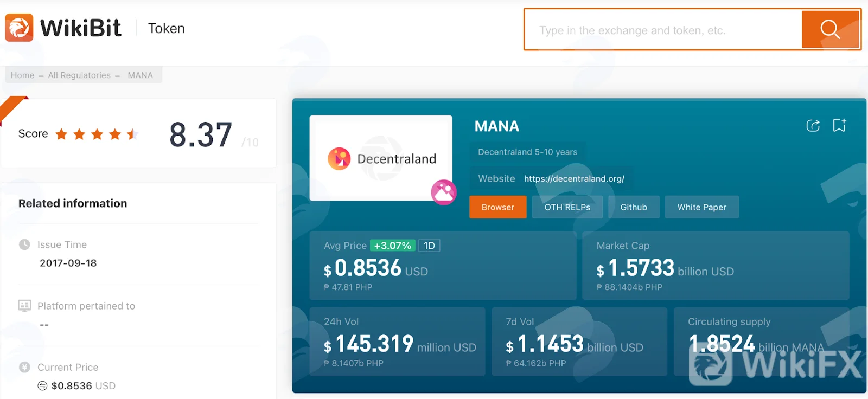Open the OTH RELPs link
Viewport: 868px width, 399px height.
pos(567,207)
